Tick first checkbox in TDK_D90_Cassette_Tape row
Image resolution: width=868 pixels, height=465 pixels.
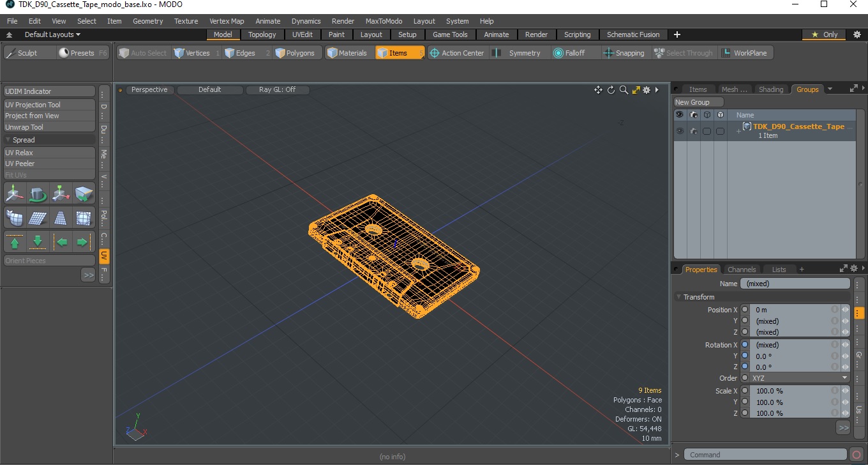707,131
